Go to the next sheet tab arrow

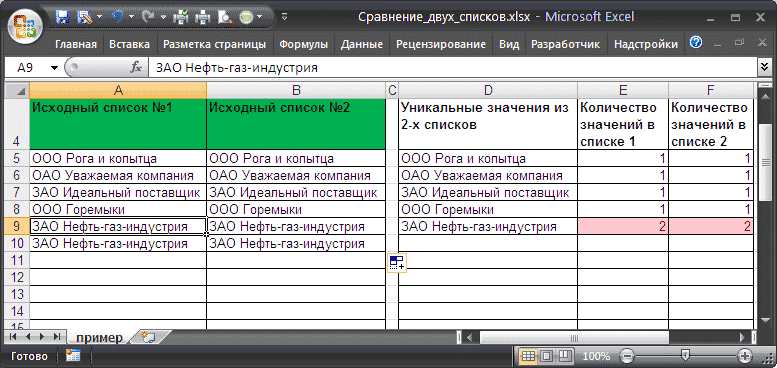42,337
